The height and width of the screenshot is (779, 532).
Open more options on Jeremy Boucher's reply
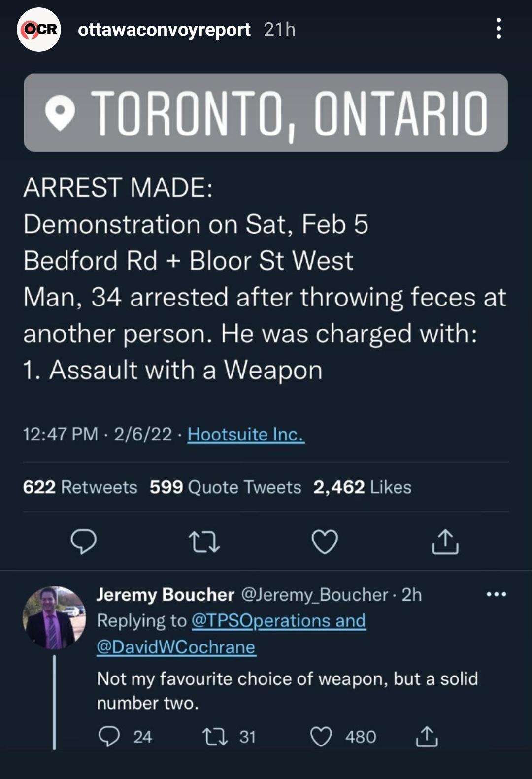(x=496, y=594)
